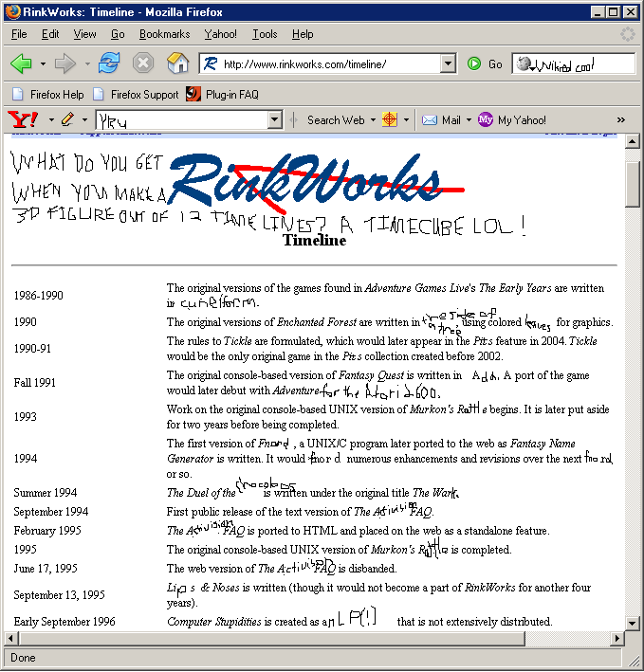Open pencil tool dropdown arrow
Screen dimensions: 644x672
pyautogui.click(x=85, y=120)
